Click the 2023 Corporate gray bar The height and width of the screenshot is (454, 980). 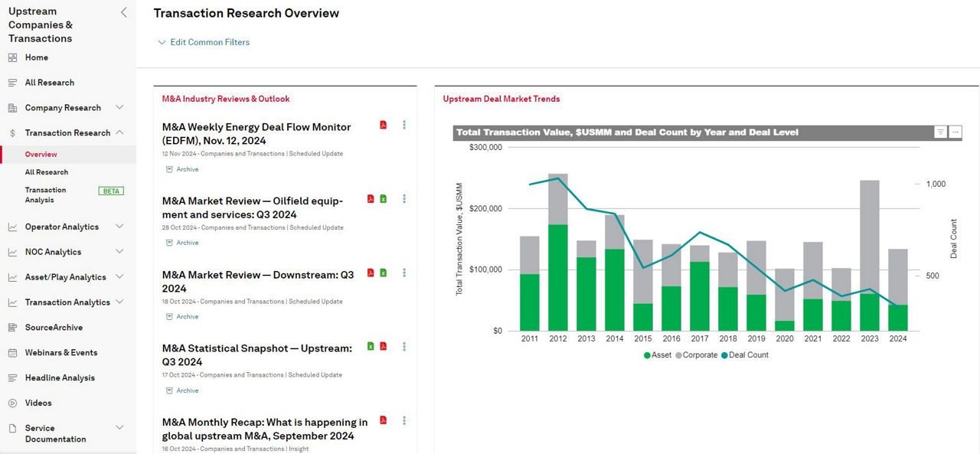(x=869, y=237)
